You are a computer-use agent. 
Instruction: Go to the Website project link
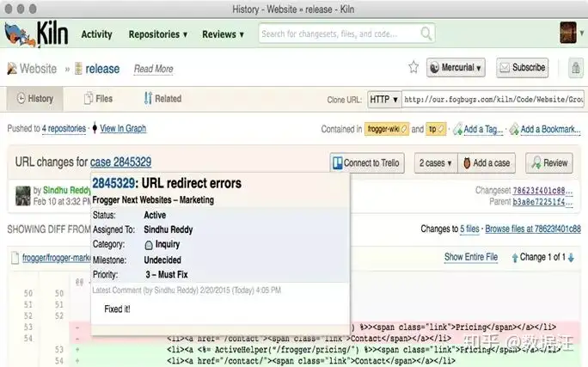pos(38,69)
